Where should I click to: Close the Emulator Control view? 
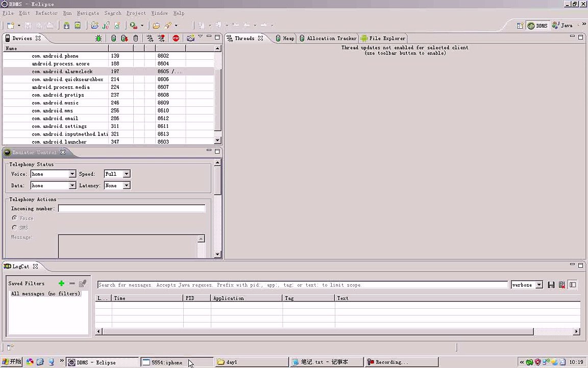[63, 152]
